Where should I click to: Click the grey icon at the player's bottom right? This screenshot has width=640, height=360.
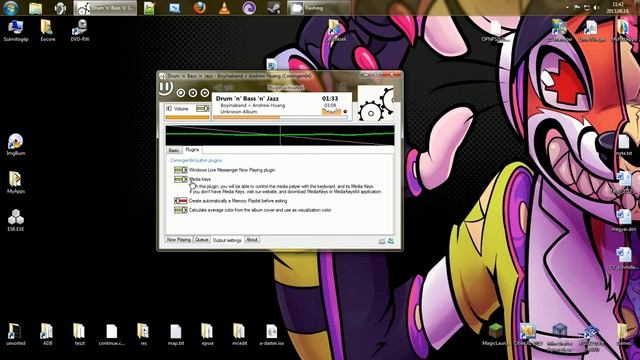pyautogui.click(x=382, y=241)
